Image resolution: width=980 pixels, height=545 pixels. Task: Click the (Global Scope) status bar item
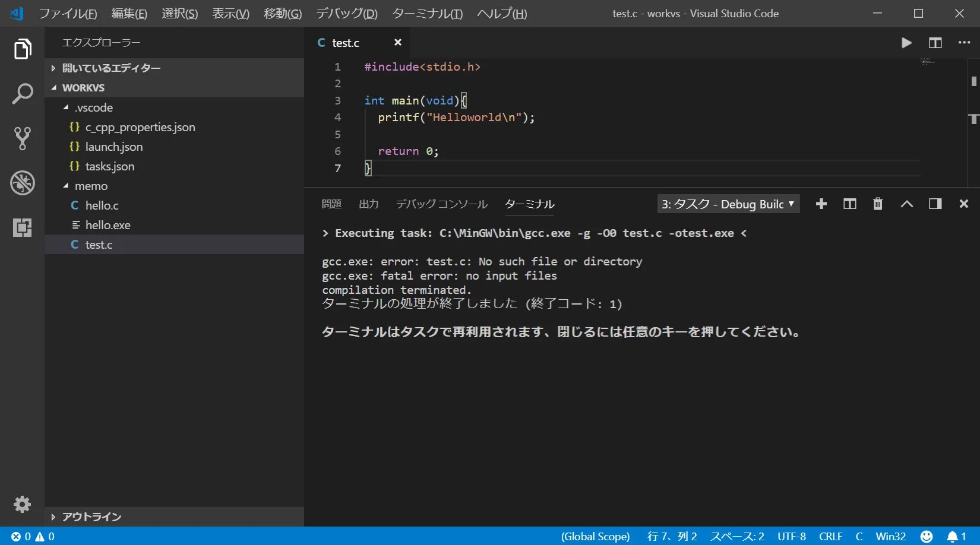(x=595, y=537)
